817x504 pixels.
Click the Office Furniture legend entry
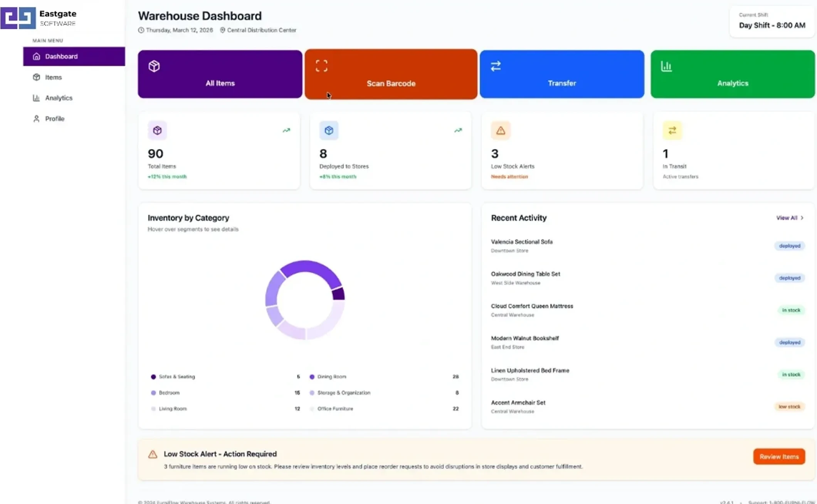[384, 409]
